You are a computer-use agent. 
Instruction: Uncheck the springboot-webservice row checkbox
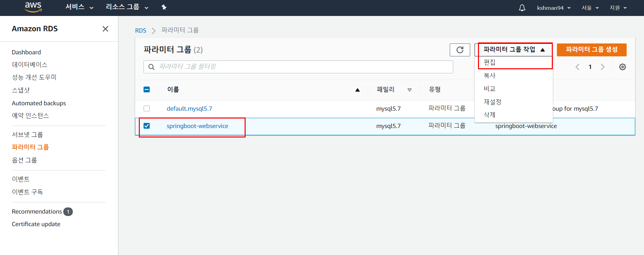[x=147, y=126]
